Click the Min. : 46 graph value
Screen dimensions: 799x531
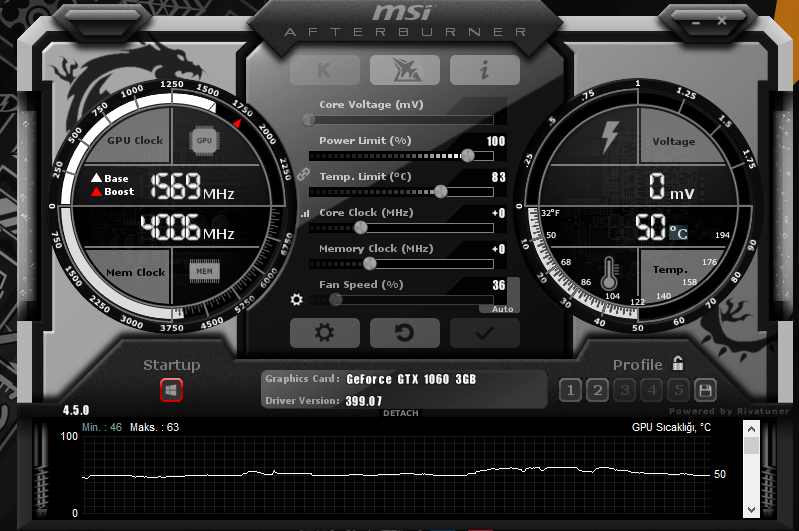(102, 427)
